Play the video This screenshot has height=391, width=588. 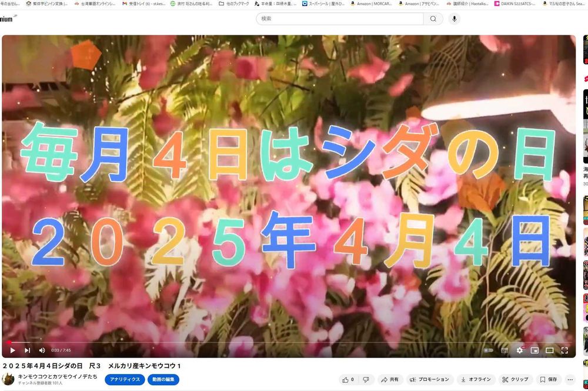(x=12, y=350)
